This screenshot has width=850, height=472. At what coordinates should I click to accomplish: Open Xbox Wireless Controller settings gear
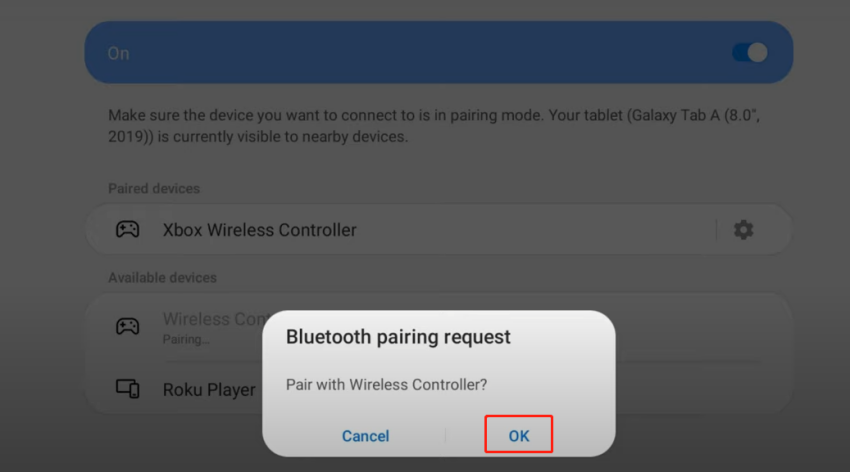[x=743, y=230]
